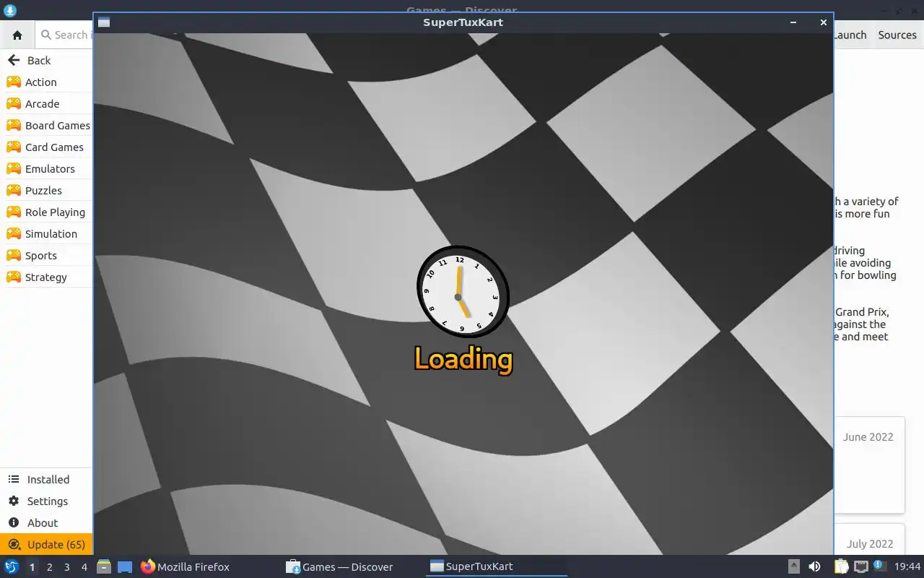Click the Launch button in Discover
Image resolution: width=924 pixels, height=578 pixels.
(850, 35)
